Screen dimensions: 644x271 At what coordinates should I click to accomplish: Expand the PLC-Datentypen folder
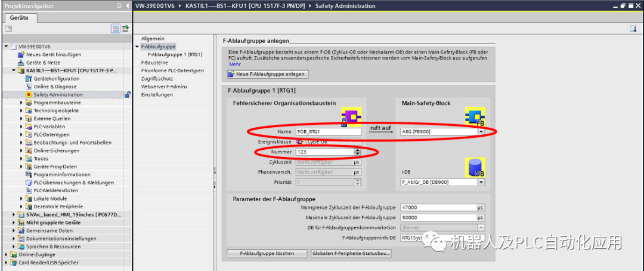[21, 134]
